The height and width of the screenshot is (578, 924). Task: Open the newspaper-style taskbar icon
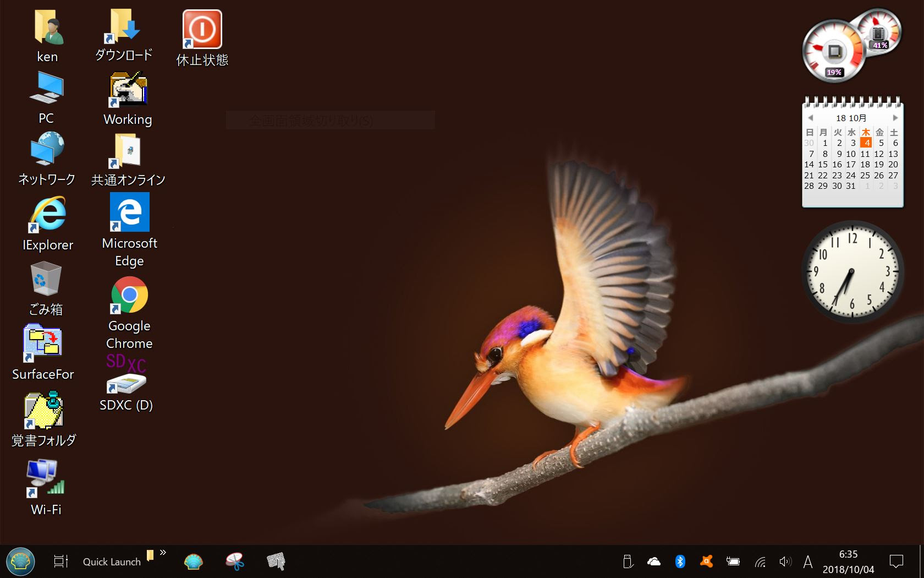click(276, 561)
